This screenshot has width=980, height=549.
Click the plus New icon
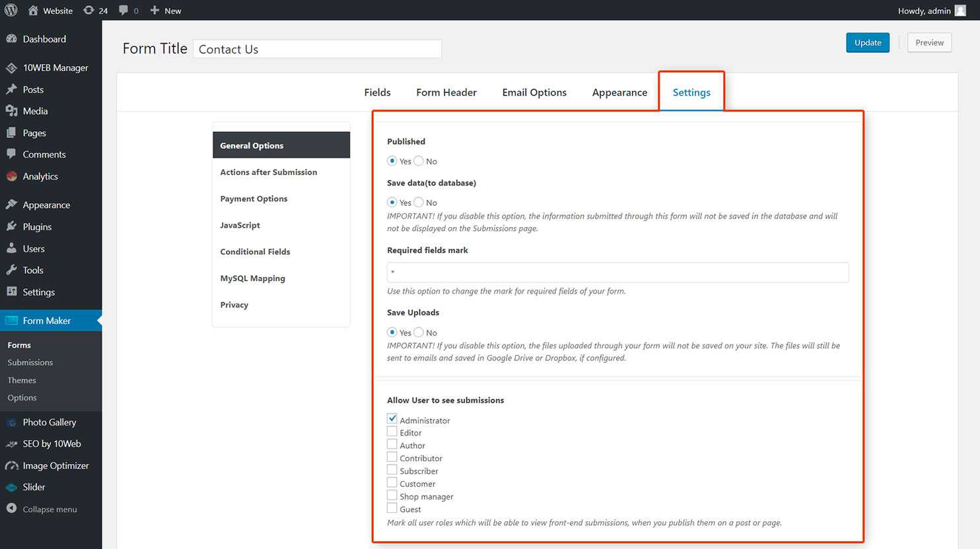click(x=155, y=10)
